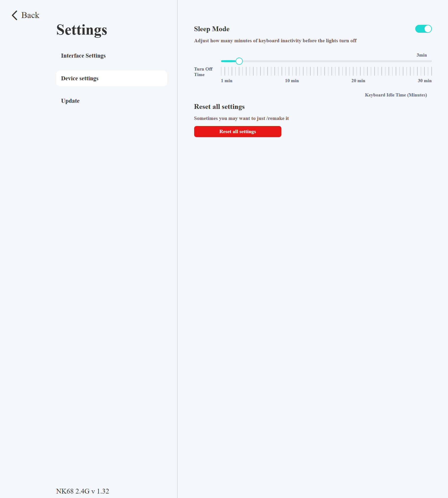The image size is (448, 498).
Task: Click the 30 min slider label
Action: 424,81
